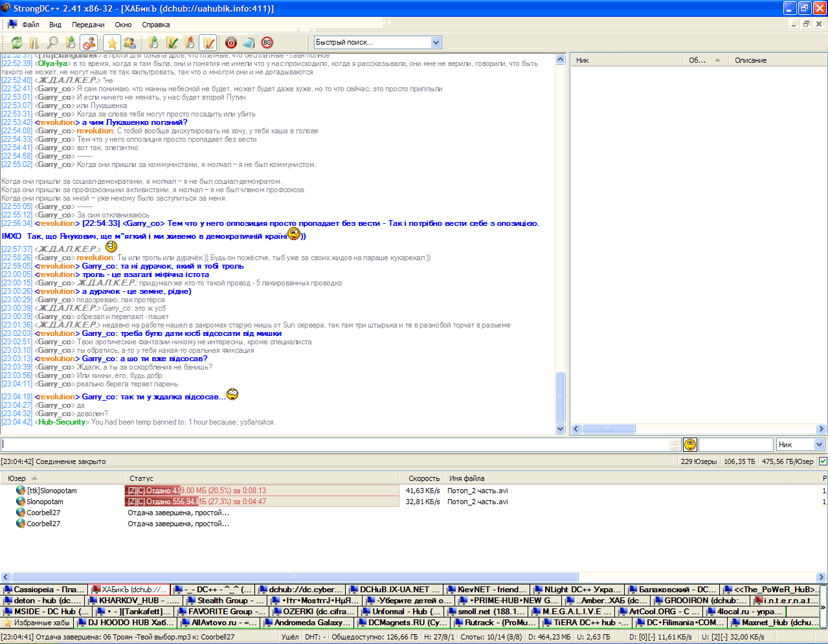Switch to the Cassiopeia hub tab

[x=44, y=590]
